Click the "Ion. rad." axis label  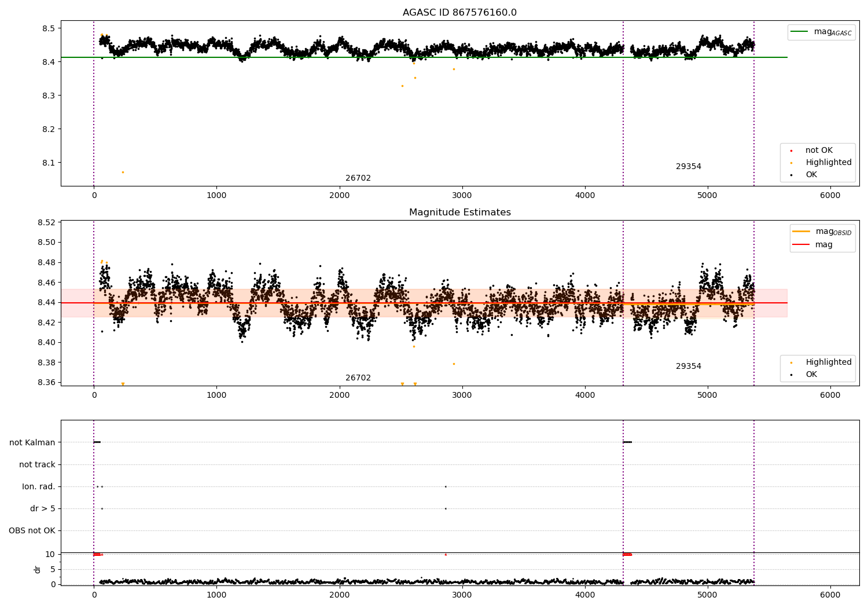[39, 486]
